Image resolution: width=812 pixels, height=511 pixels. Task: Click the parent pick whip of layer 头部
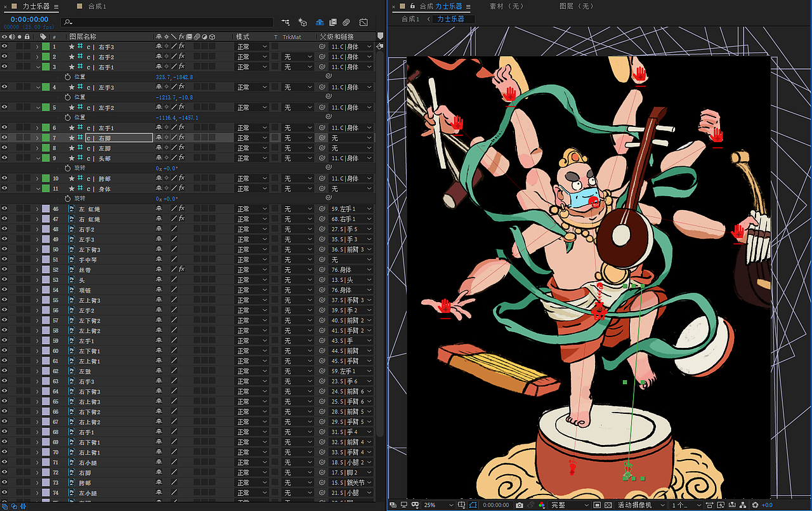(x=322, y=158)
